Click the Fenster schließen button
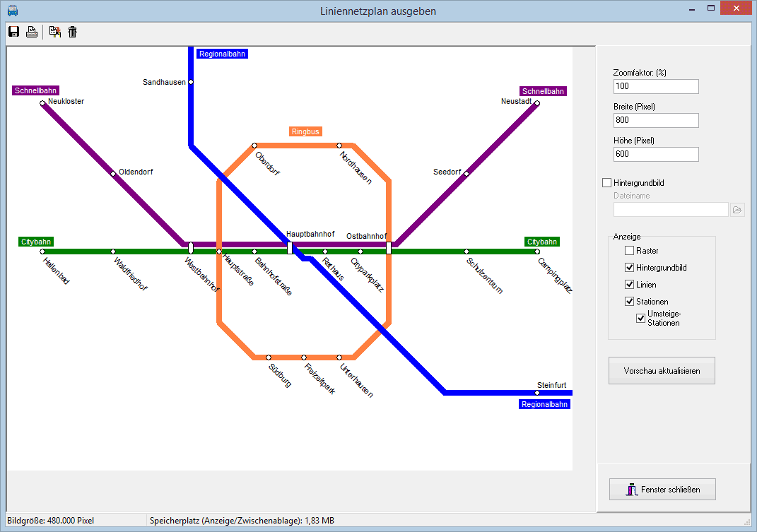Viewport: 757px width, 532px height. pos(662,489)
